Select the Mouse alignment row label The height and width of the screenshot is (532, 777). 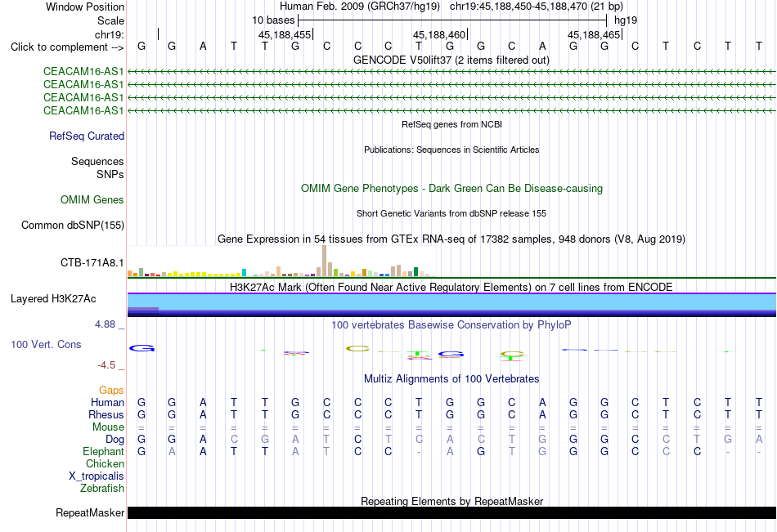pos(108,427)
